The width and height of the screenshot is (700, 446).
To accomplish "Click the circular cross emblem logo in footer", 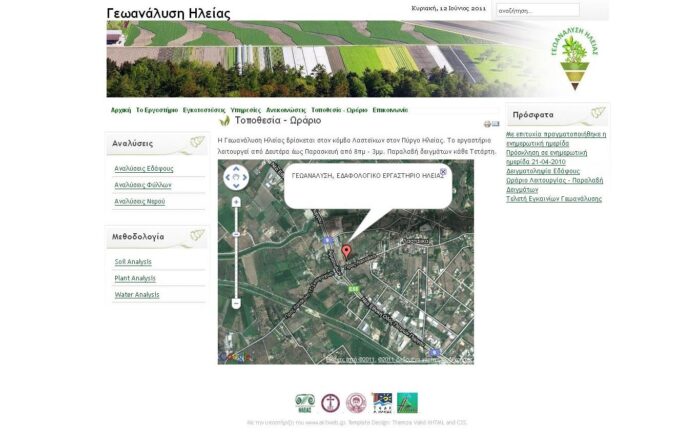I will (x=330, y=403).
